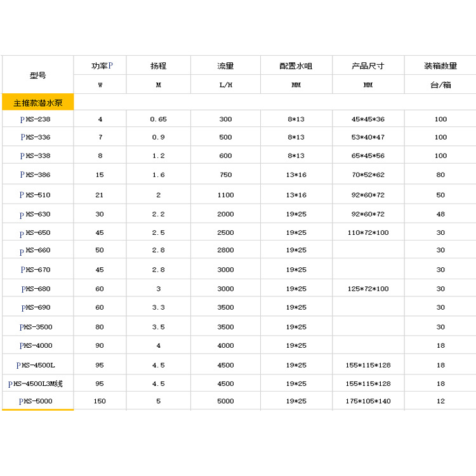Click flow value 600
This screenshot has width=476, height=476.
pyautogui.click(x=225, y=155)
